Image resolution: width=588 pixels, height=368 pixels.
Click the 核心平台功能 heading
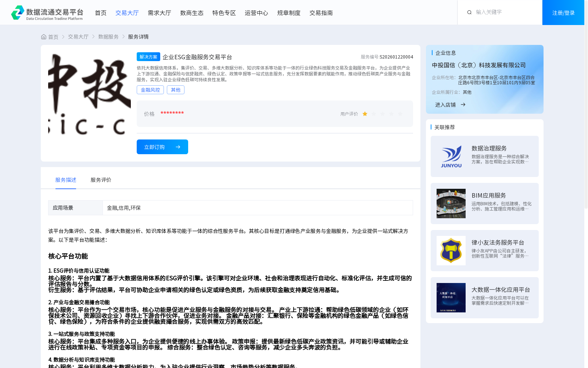[x=68, y=256]
